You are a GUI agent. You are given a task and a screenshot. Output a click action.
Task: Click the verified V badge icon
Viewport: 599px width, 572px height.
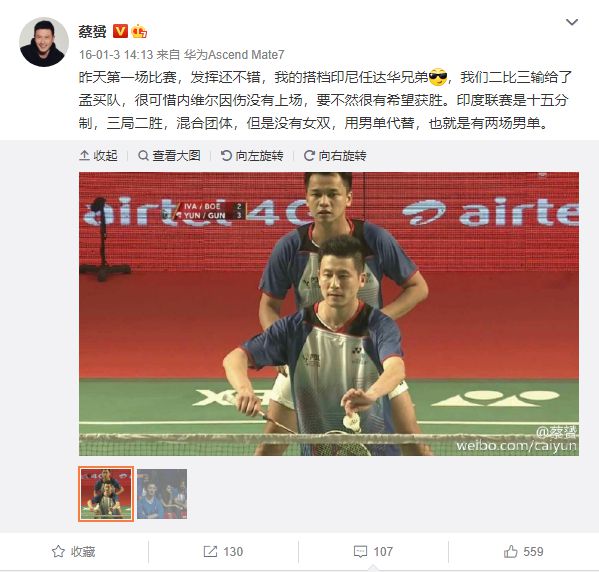coord(120,31)
